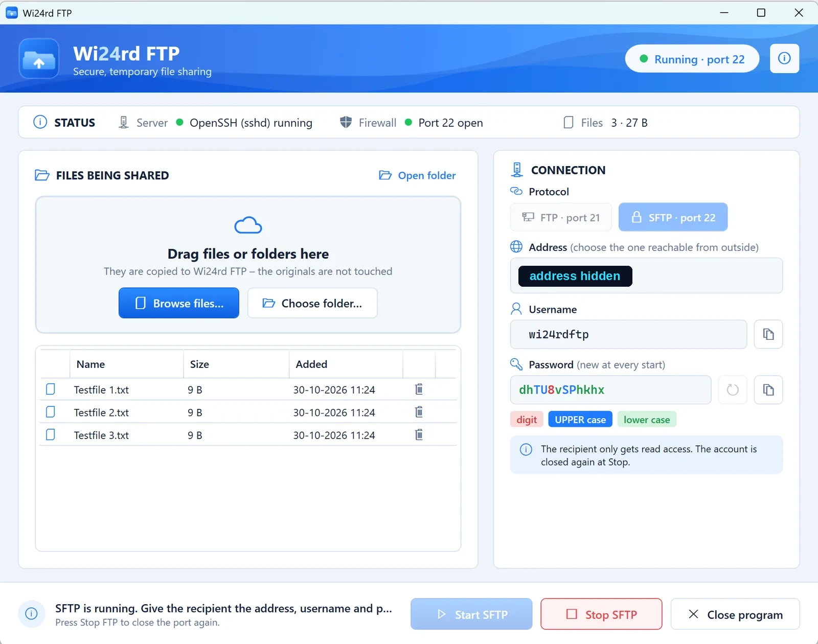Viewport: 818px width, 644px height.
Task: Click the digit password tag
Action: pyautogui.click(x=527, y=420)
